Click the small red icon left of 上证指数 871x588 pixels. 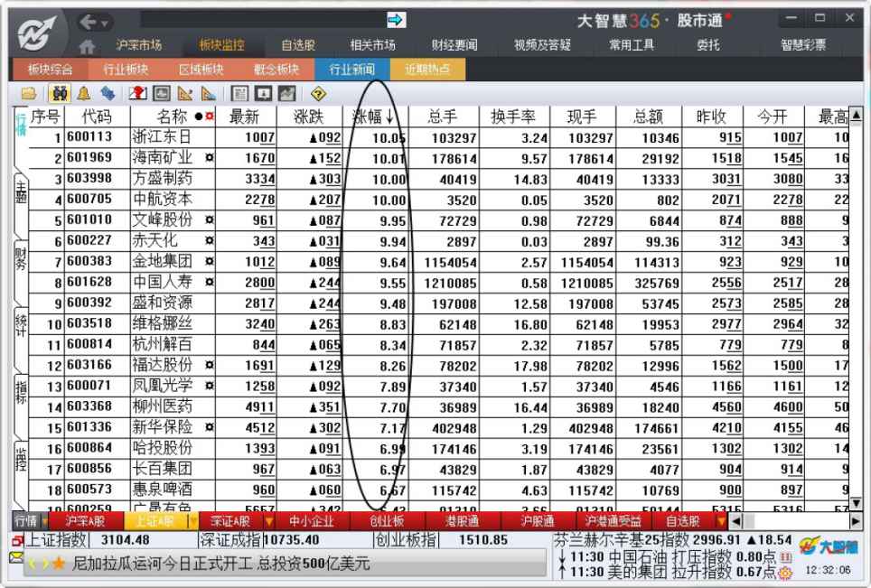(16, 540)
